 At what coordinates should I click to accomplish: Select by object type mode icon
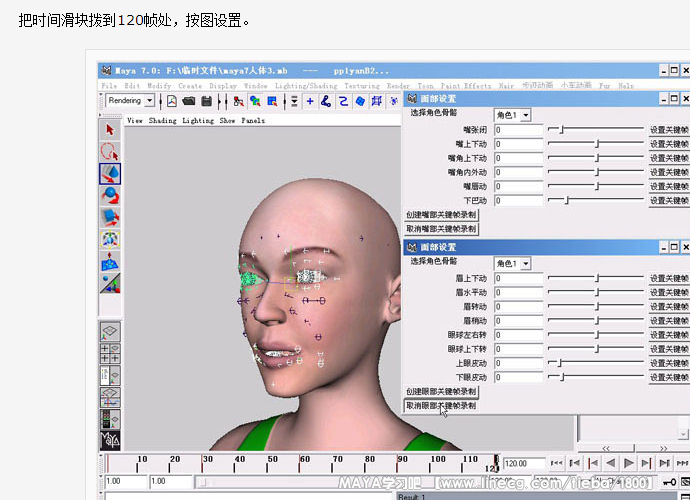(x=255, y=101)
